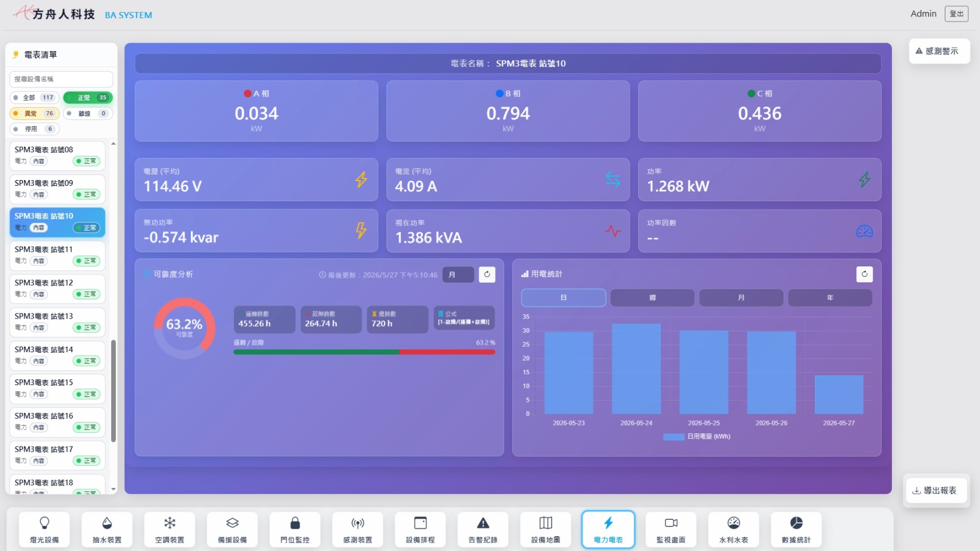Image resolution: width=980 pixels, height=551 pixels.
Task: Open the 月 period dropdown in 可靠度分析
Action: point(458,274)
